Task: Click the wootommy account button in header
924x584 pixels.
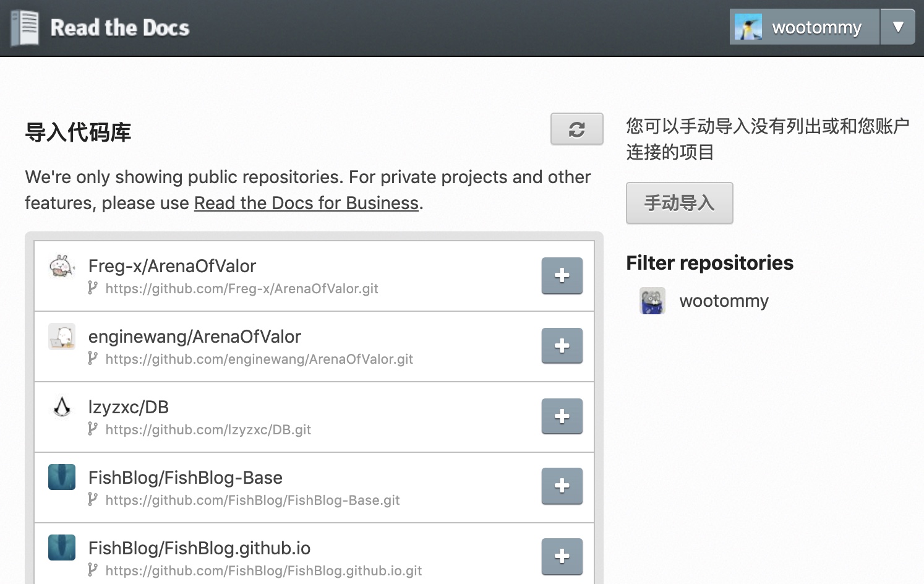Action: tap(804, 27)
